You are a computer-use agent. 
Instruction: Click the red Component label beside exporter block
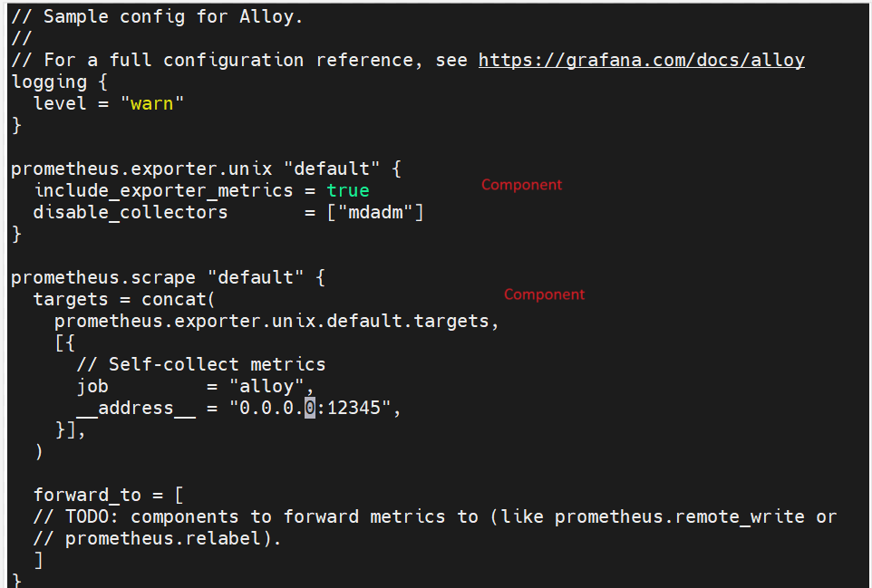point(521,185)
